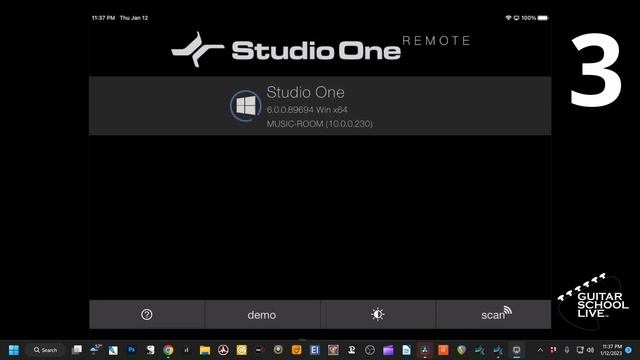This screenshot has height=360, width=640.
Task: Open Google Chrome from the taskbar
Action: pos(168,350)
